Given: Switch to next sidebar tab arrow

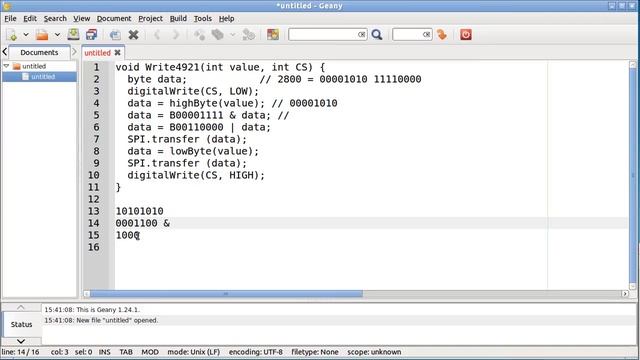Looking at the screenshot, I should (74, 52).
